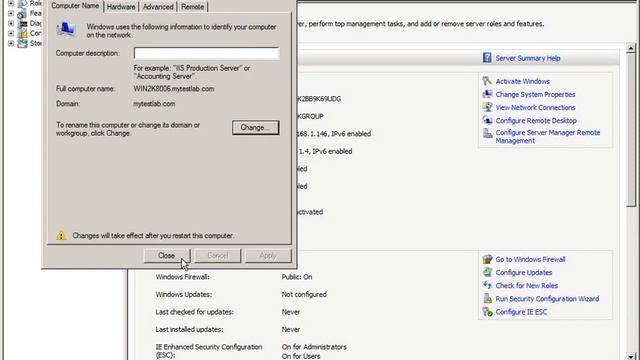Click the Check for New Roles icon
Image resolution: width=640 pixels, height=360 pixels.
tap(487, 285)
